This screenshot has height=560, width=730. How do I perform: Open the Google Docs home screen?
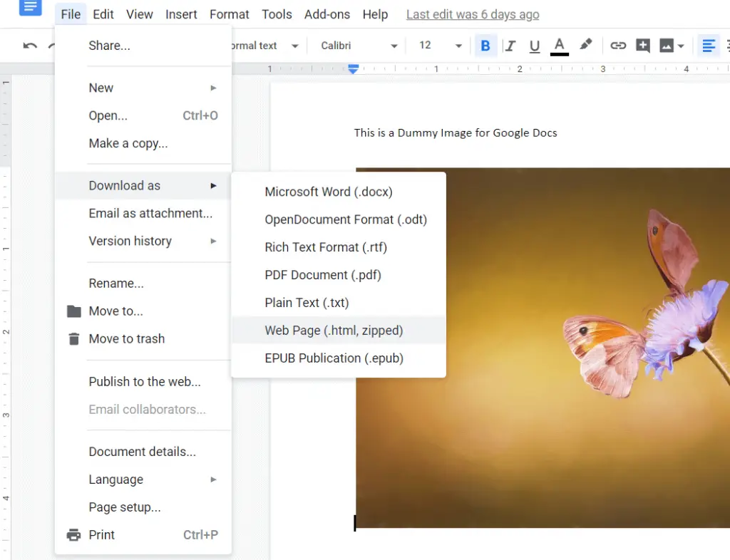coord(29,9)
